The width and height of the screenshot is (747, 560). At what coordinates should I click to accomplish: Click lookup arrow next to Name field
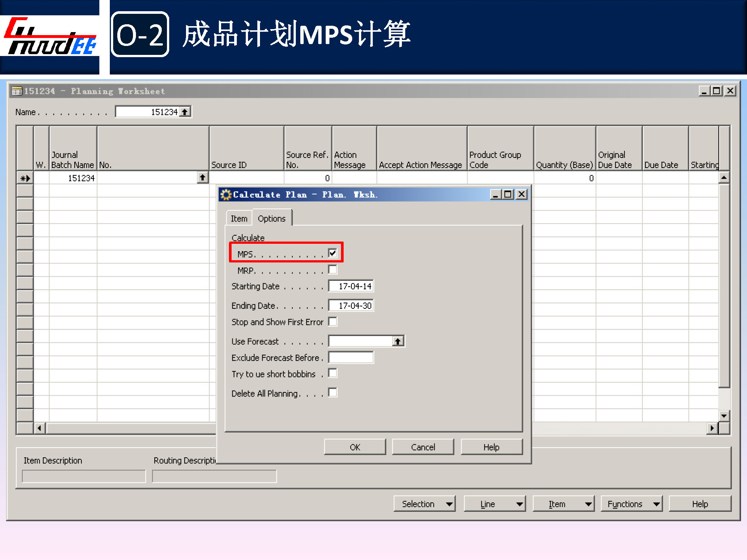(185, 112)
